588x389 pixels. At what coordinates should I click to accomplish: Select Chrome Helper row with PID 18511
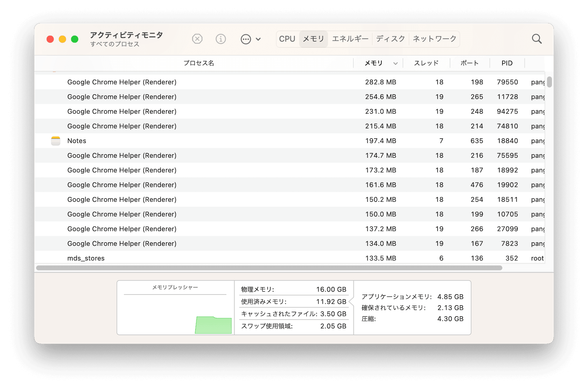[x=290, y=199]
